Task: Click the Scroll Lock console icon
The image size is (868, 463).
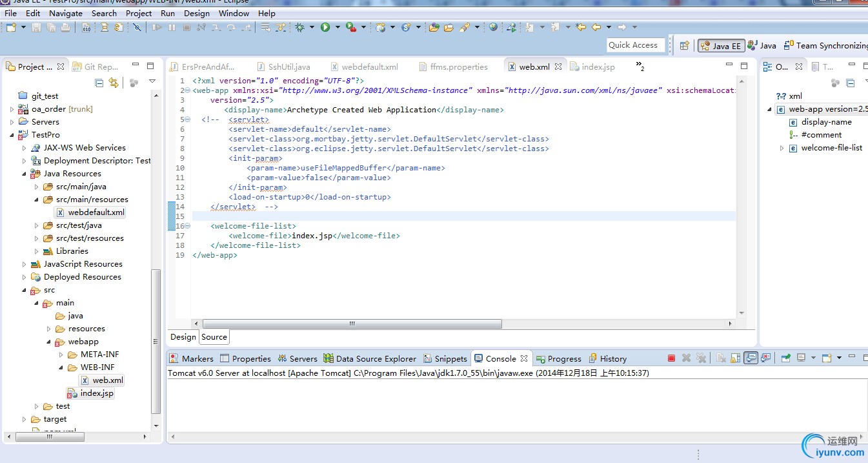Action: point(735,358)
